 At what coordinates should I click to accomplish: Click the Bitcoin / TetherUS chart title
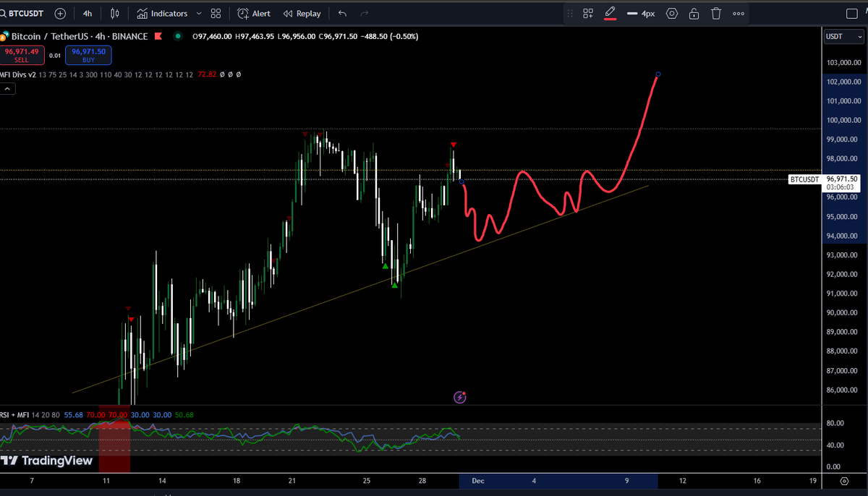click(80, 36)
